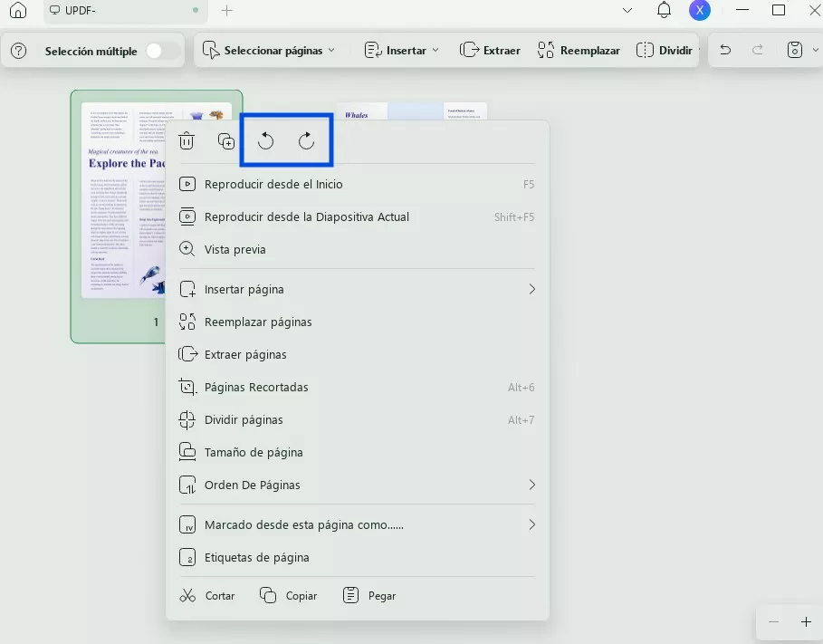Choose Insertar página menu entry
Viewport: 823px width, 644px height.
point(357,290)
